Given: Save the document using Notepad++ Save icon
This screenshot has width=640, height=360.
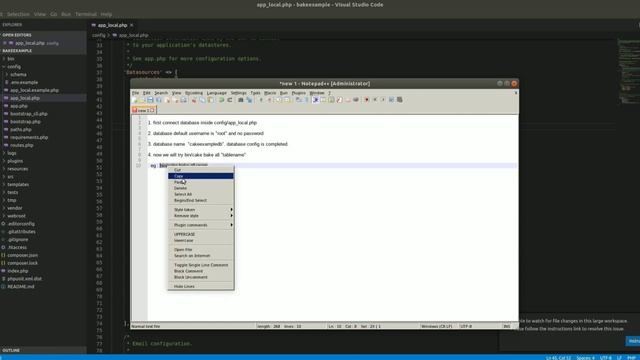Looking at the screenshot, I should click(150, 100).
